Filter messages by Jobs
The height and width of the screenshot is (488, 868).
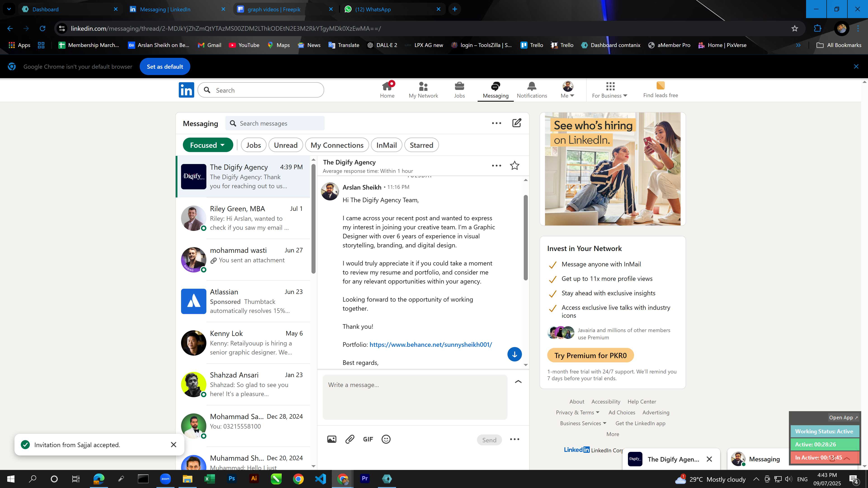pyautogui.click(x=253, y=145)
